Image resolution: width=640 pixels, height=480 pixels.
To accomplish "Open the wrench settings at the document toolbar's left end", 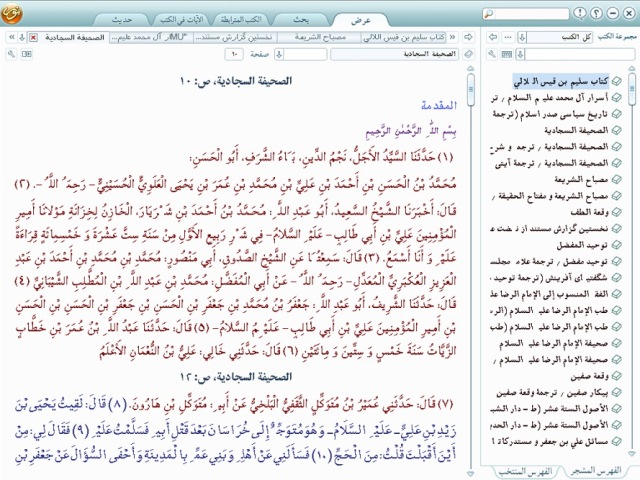I will [11, 54].
